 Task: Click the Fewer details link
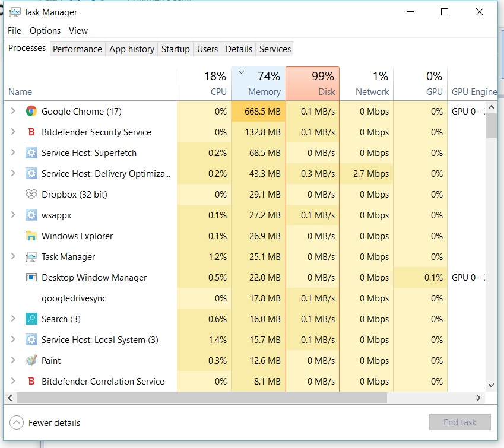pyautogui.click(x=55, y=423)
